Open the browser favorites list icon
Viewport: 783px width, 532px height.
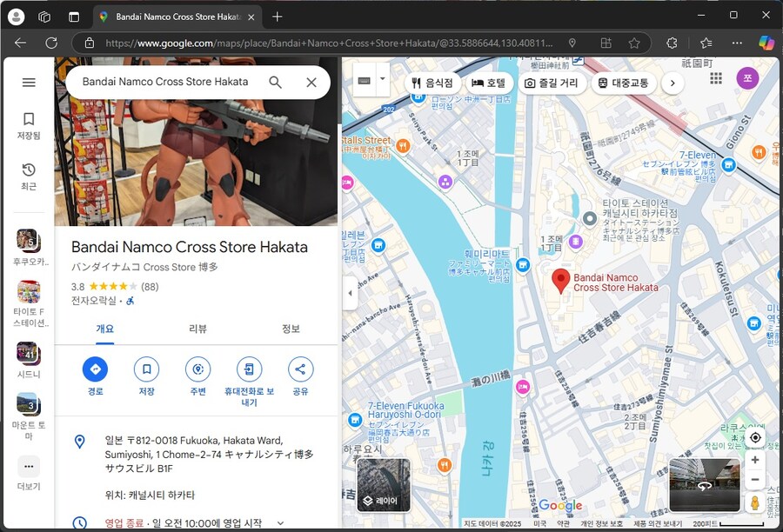point(706,43)
